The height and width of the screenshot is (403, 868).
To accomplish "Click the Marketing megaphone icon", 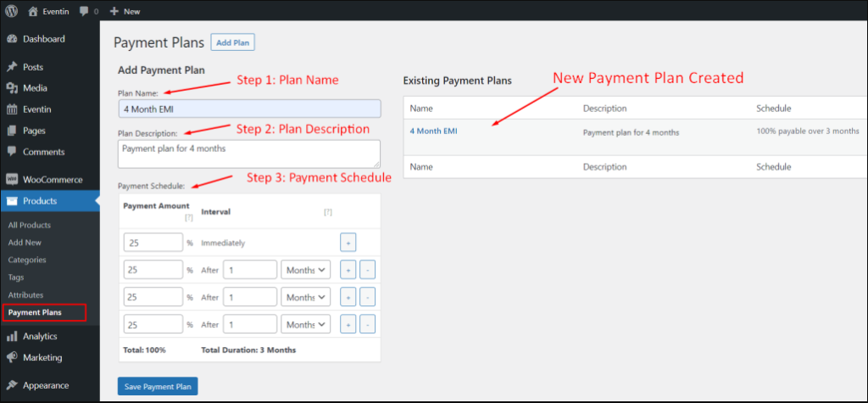I will point(12,357).
